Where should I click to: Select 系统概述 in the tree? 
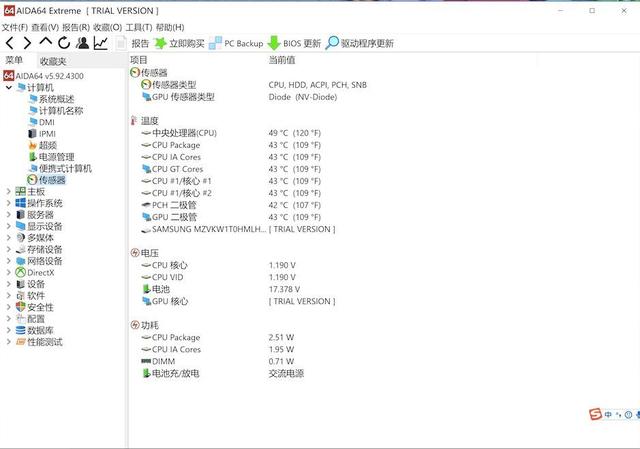(x=52, y=99)
